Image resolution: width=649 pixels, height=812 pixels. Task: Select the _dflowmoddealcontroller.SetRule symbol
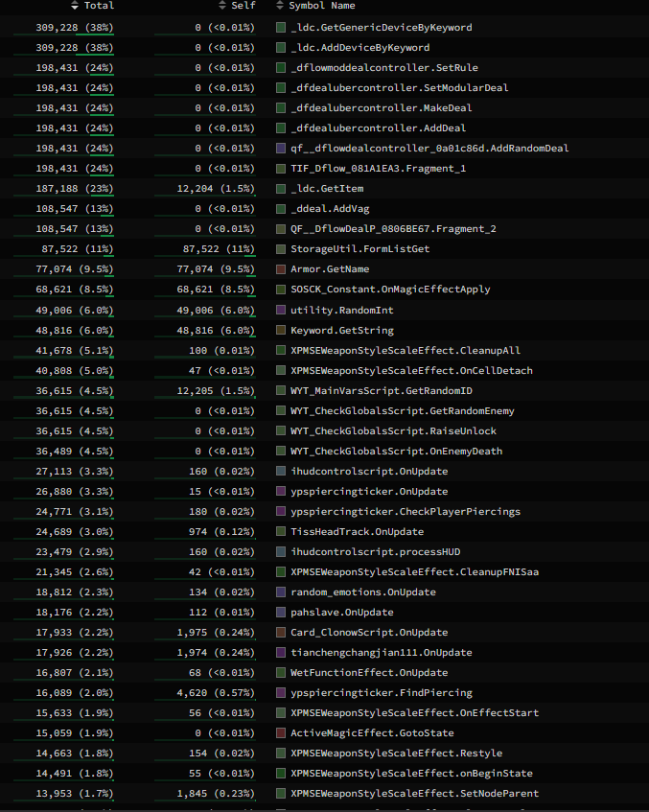tap(384, 68)
